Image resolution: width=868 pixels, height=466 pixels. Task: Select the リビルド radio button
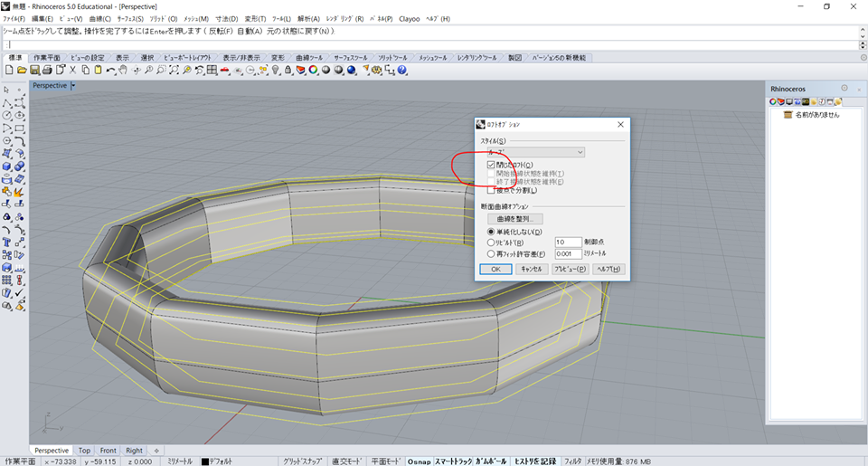point(491,243)
